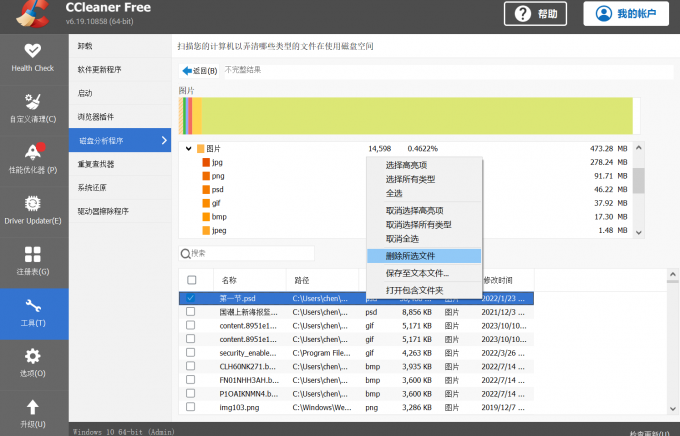
Task: Choose 全选 from context menu
Action: [x=424, y=193]
